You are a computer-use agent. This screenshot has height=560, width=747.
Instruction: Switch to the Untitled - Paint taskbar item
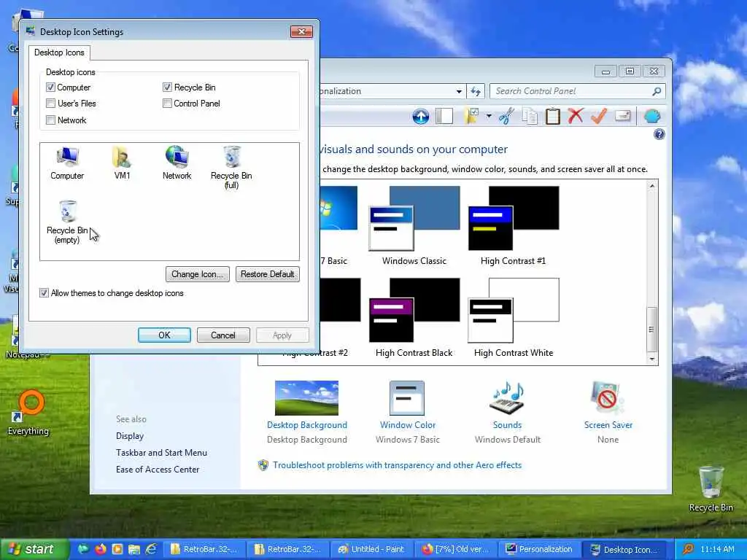click(x=371, y=549)
